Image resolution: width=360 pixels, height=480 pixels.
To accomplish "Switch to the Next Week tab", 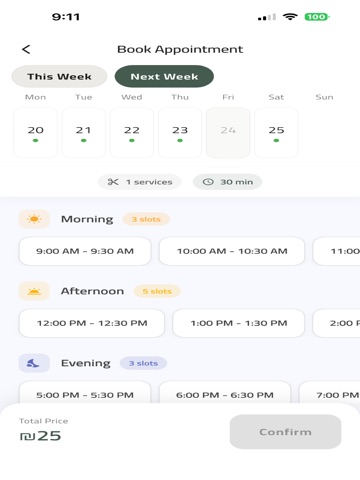I will click(x=164, y=76).
